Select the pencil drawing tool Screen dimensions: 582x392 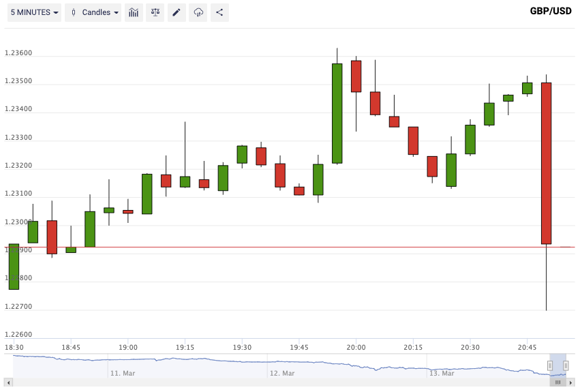177,13
